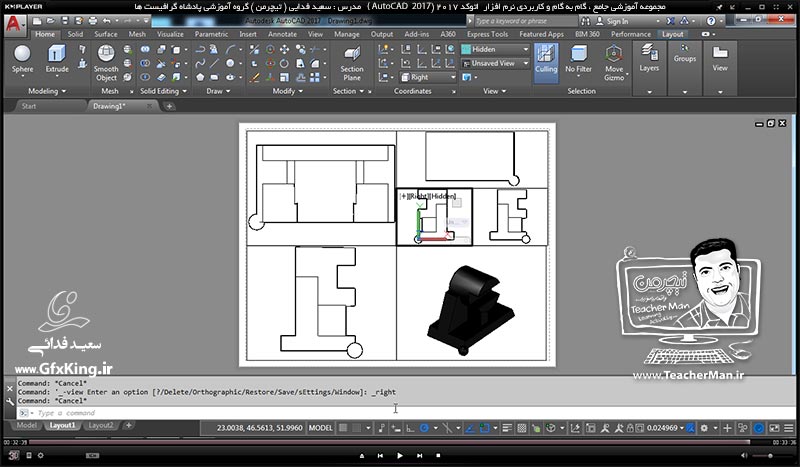Open viewport scale 0.024969 dropdown
This screenshot has width=800, height=467.
pyautogui.click(x=665, y=428)
